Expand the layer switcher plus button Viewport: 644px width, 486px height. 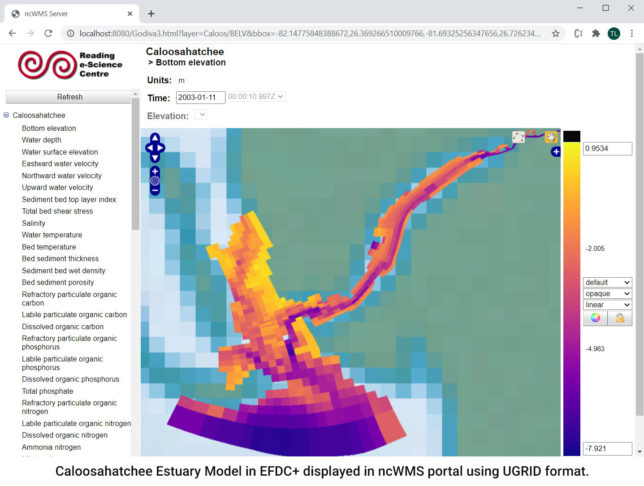click(x=555, y=152)
